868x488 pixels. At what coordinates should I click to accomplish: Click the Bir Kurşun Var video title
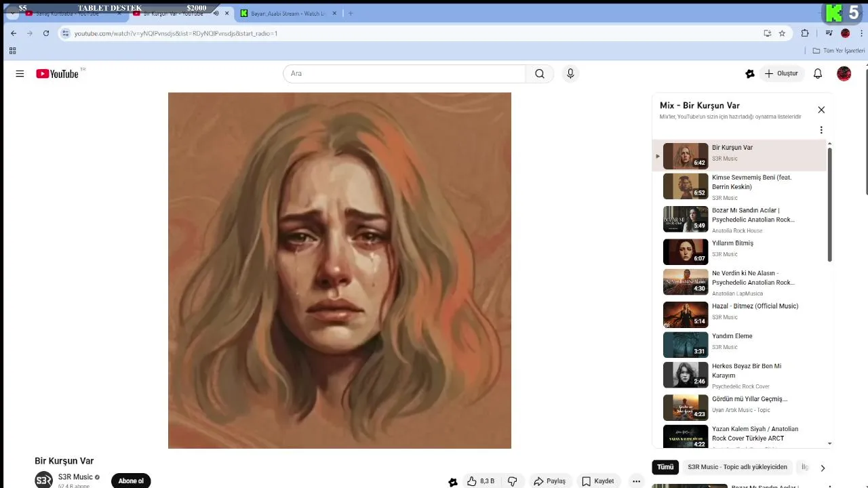[x=64, y=461]
